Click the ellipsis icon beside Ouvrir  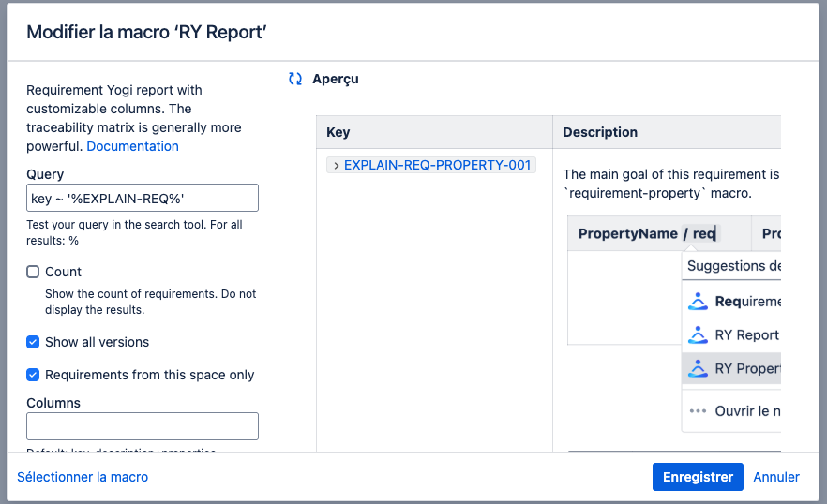[698, 410]
